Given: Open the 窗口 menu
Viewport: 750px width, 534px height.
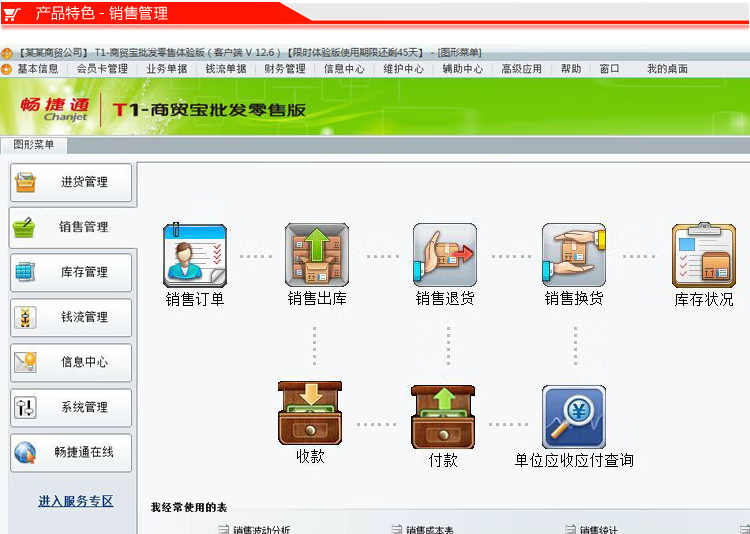Looking at the screenshot, I should (609, 69).
